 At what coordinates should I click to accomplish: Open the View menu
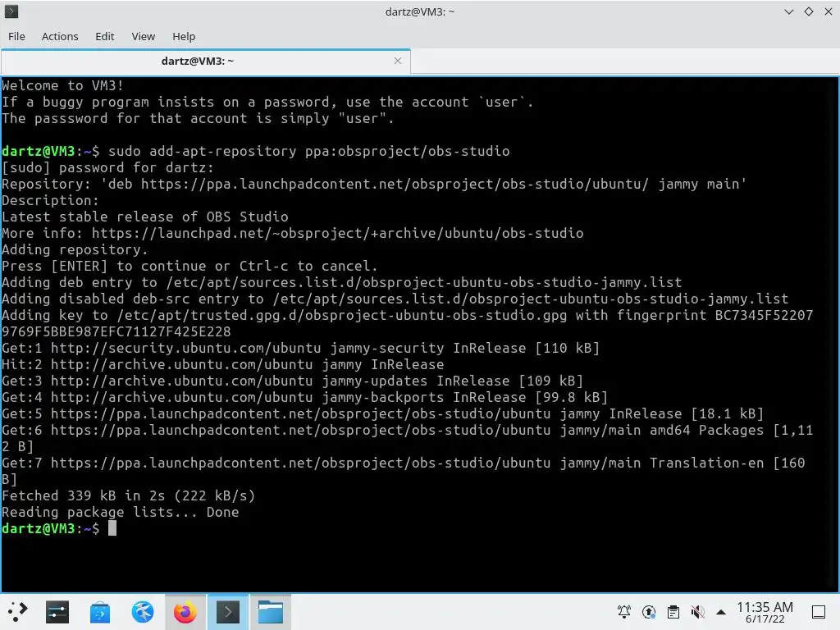(x=143, y=36)
